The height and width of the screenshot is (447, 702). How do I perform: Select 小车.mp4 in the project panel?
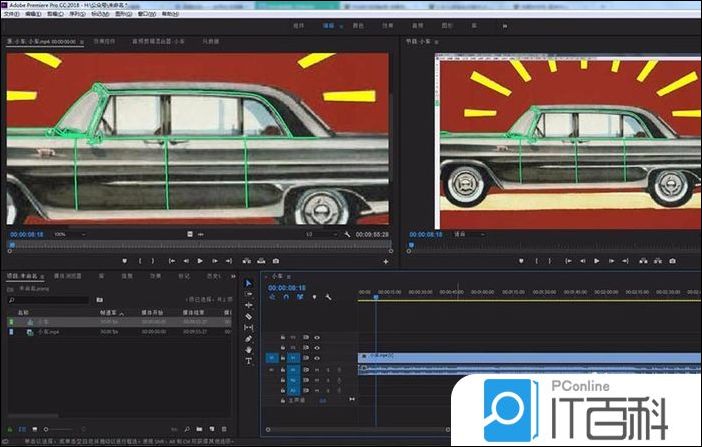[x=49, y=331]
